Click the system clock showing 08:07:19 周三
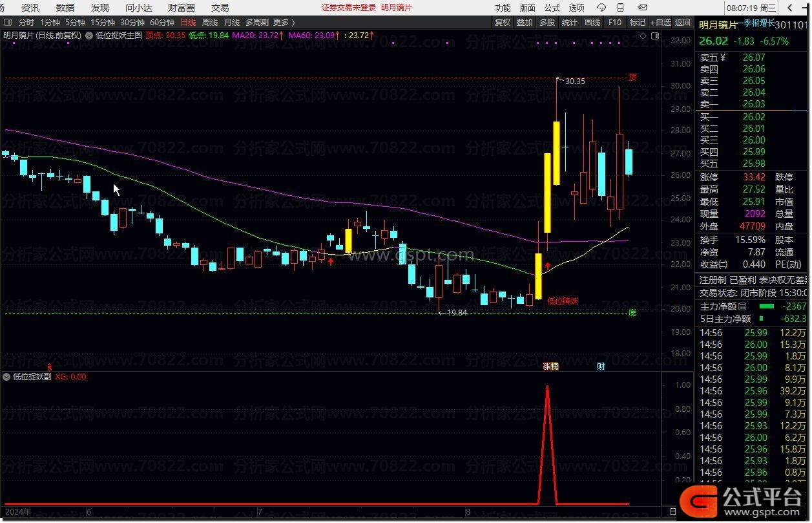Viewport: 812px width, 523px height. pos(752,8)
